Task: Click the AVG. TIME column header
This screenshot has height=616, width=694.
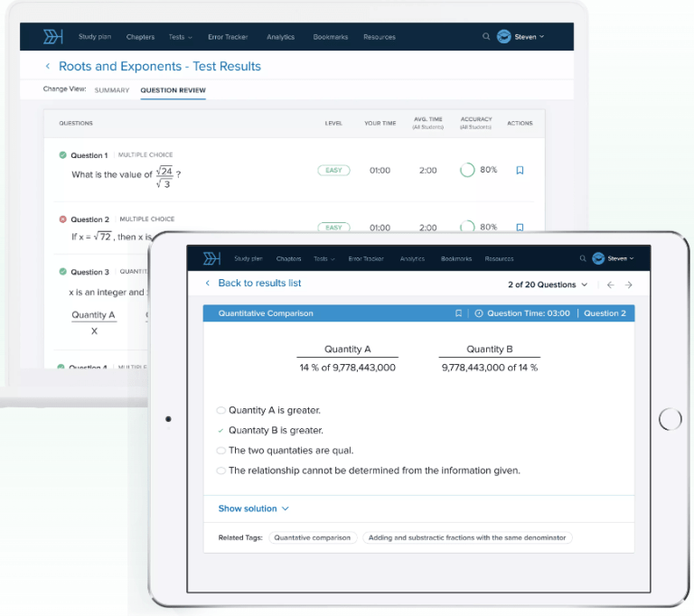Action: point(428,123)
